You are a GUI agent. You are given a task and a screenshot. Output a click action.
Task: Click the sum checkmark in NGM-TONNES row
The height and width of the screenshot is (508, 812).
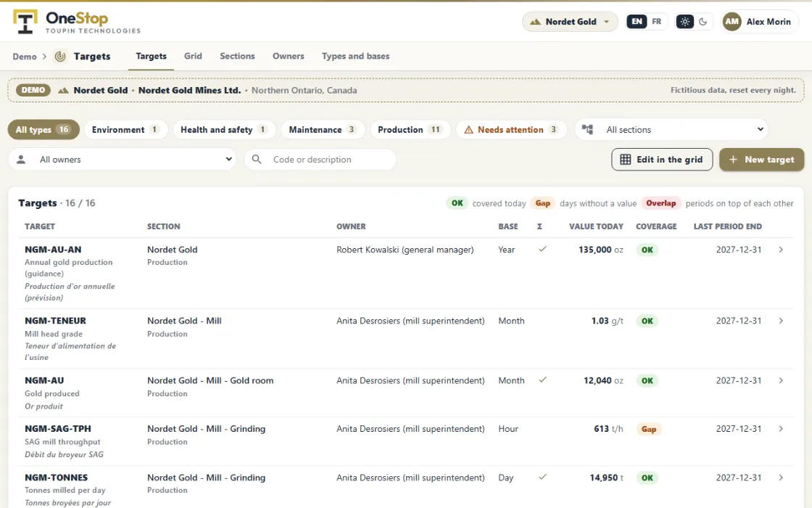click(x=542, y=477)
